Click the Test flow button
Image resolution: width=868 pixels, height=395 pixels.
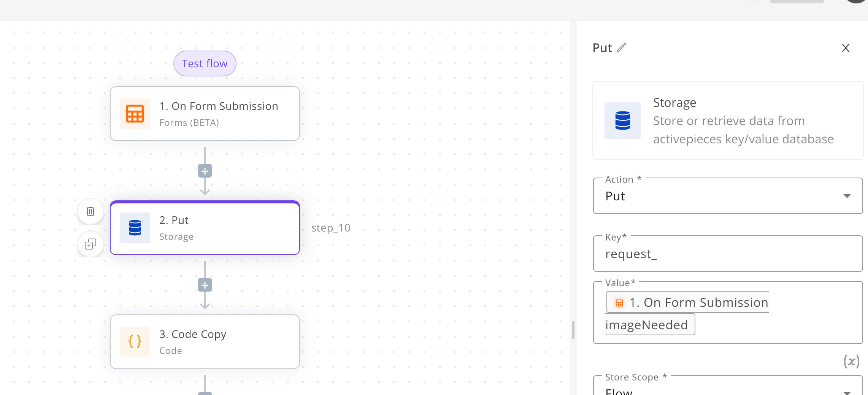tap(205, 63)
